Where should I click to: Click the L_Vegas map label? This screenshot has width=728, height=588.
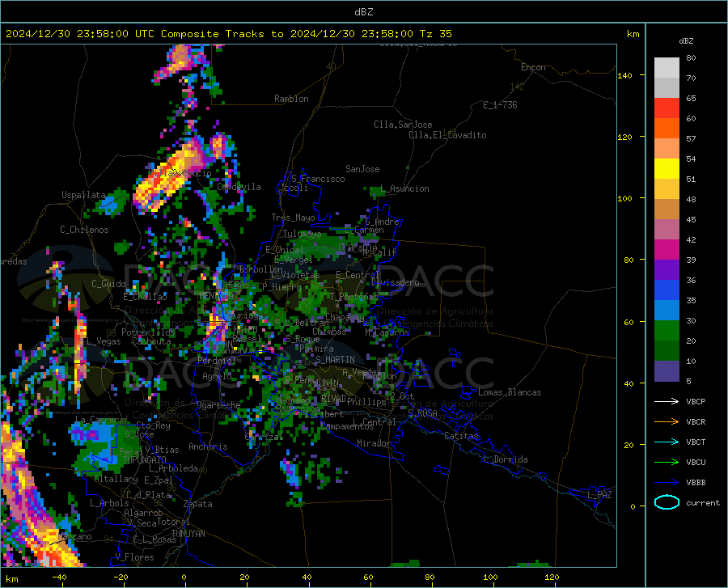(104, 341)
